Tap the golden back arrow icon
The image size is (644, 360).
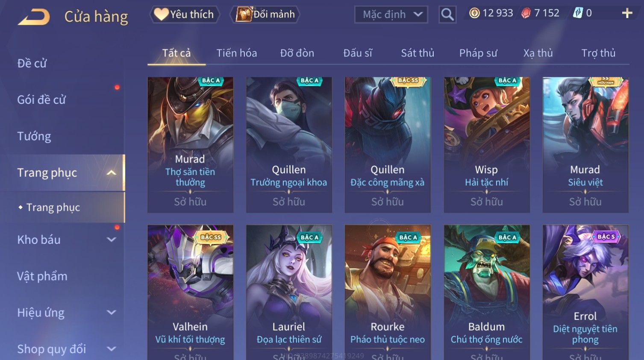(34, 17)
